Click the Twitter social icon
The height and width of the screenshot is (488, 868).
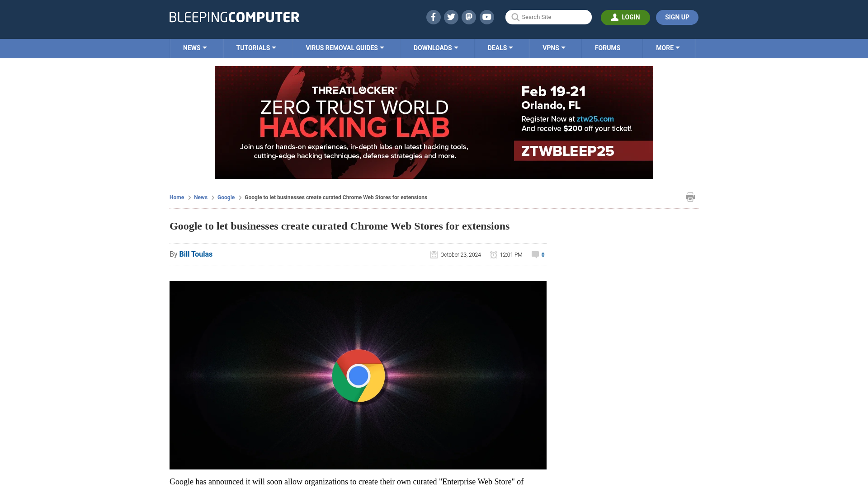(451, 17)
